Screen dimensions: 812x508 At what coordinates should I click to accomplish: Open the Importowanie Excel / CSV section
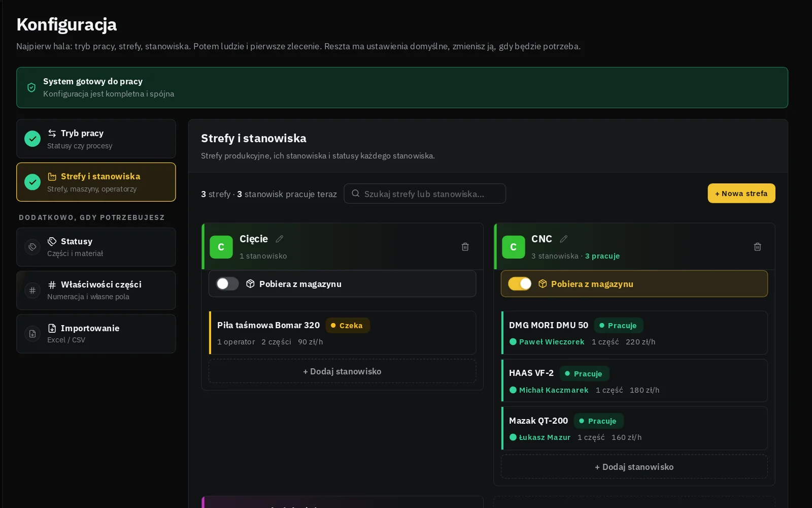click(96, 334)
